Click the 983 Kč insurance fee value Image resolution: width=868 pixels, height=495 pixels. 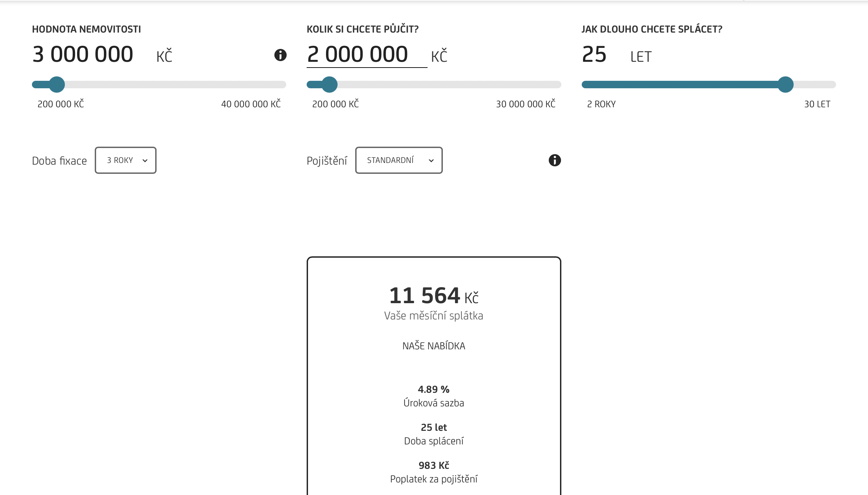[433, 465]
